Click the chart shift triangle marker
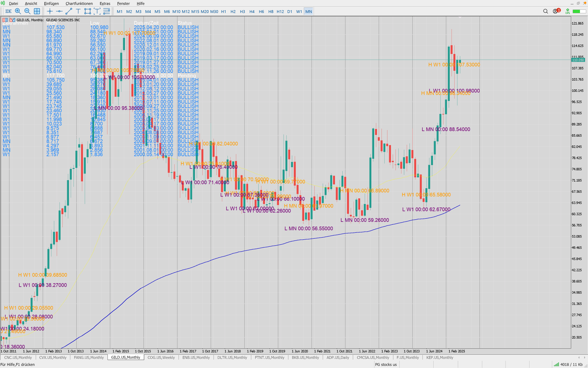This screenshot has width=588, height=368. click(460, 17)
